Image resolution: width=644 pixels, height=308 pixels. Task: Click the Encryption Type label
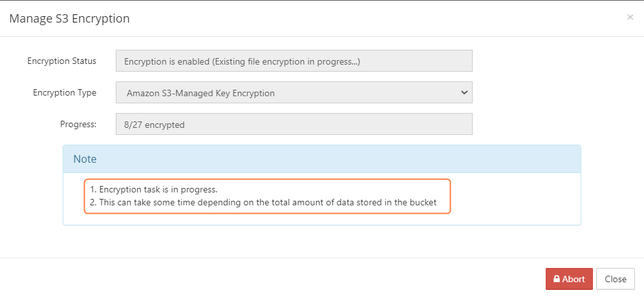tap(64, 92)
